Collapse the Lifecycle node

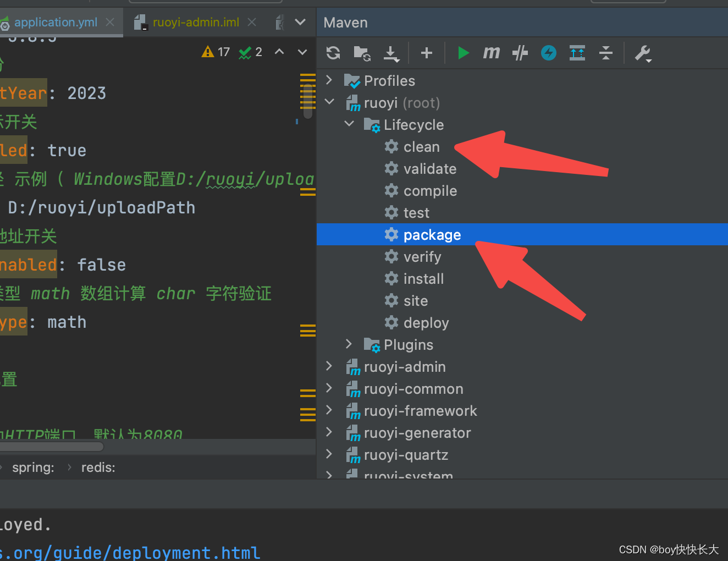349,124
